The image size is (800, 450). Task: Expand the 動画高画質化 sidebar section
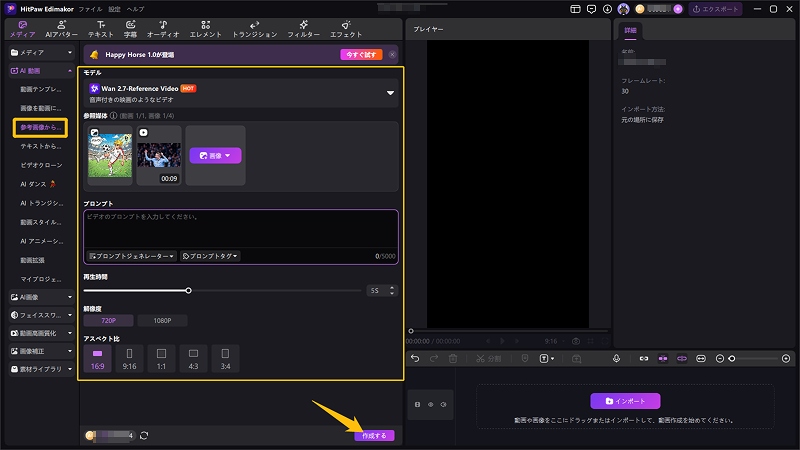41,333
